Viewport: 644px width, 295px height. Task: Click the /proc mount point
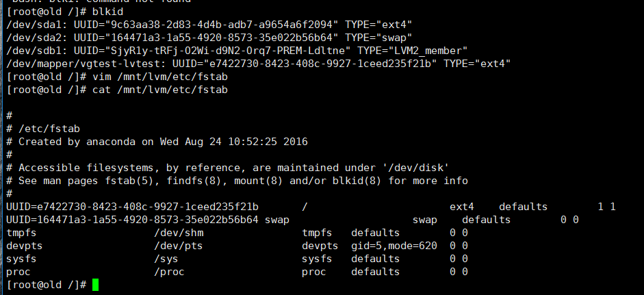coord(169,272)
